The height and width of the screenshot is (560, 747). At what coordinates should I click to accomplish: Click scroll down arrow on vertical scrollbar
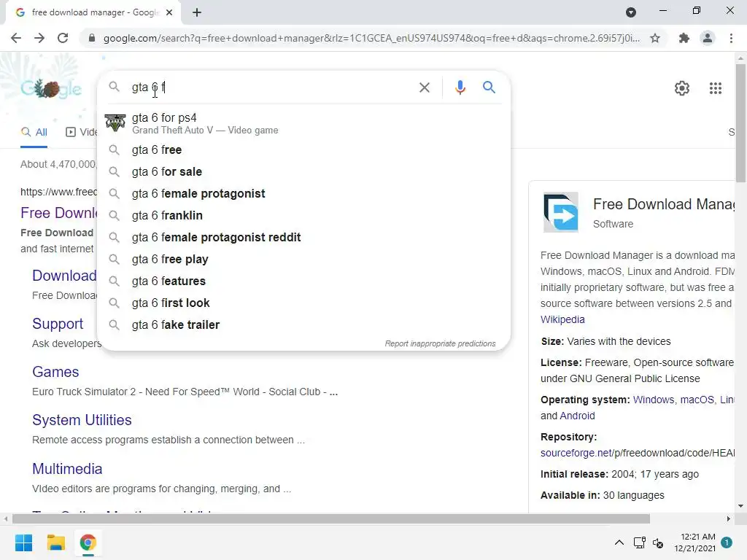point(740,506)
